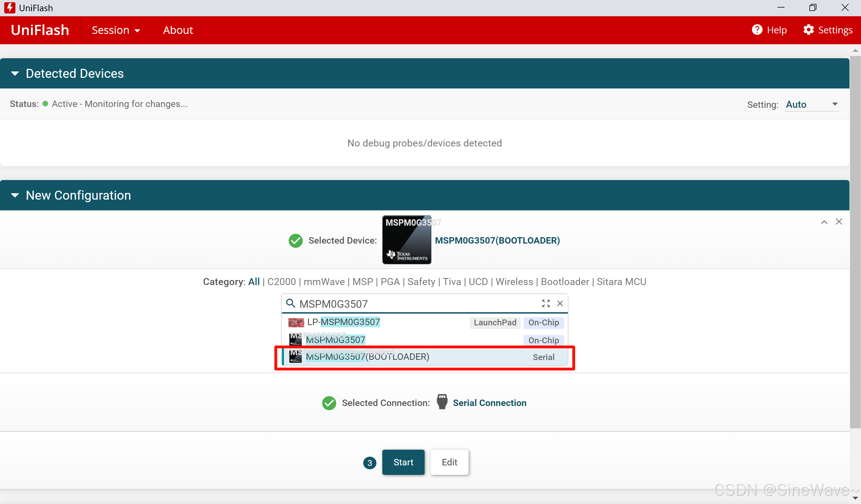The width and height of the screenshot is (861, 504).
Task: Click the scroll up arrow
Action: tap(855, 50)
